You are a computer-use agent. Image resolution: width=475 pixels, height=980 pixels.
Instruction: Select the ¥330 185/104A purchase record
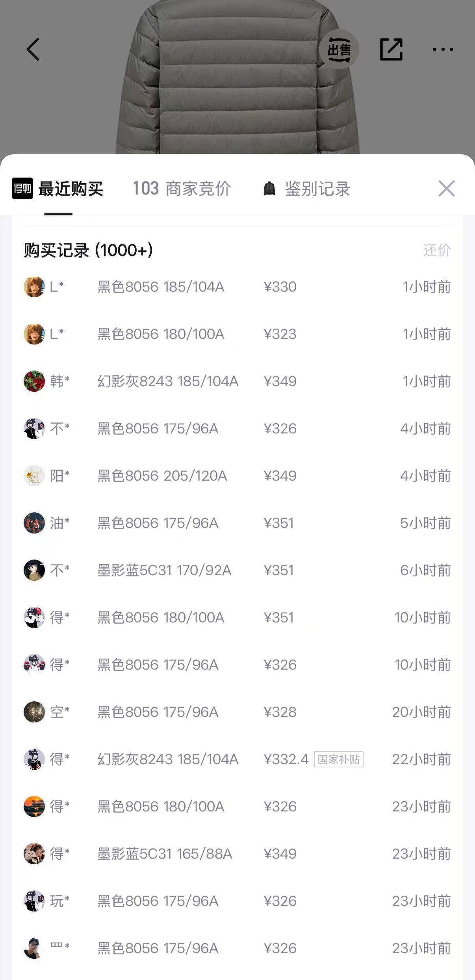click(x=237, y=287)
